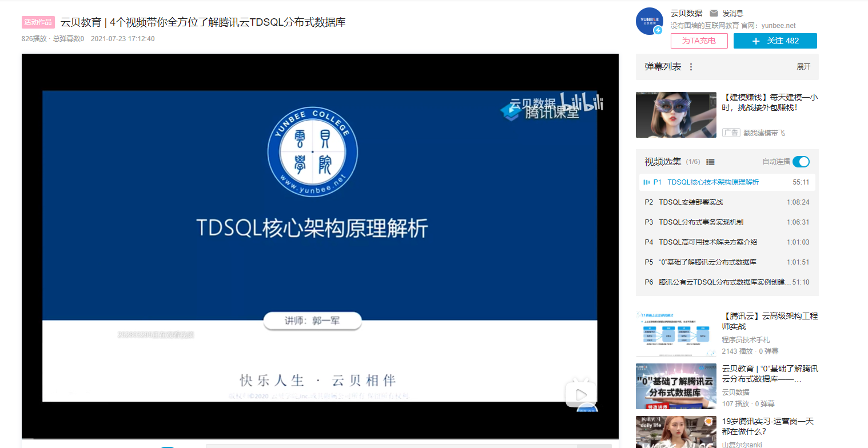The image size is (868, 448).
Task: Open recommended video 云贝教育 | "0"基础了解腾讯云 title
Action: pos(770,374)
